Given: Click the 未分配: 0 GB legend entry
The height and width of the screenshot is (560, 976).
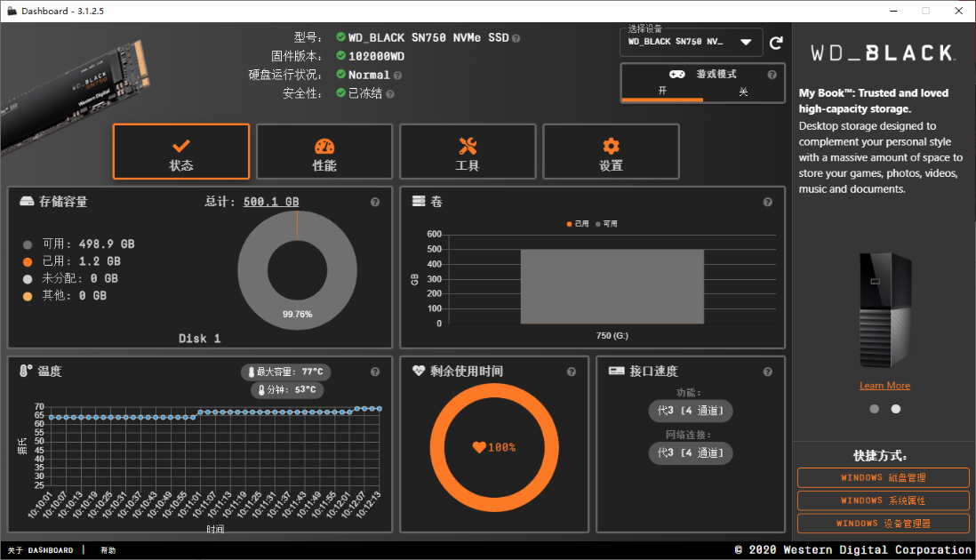Looking at the screenshot, I should pos(70,278).
